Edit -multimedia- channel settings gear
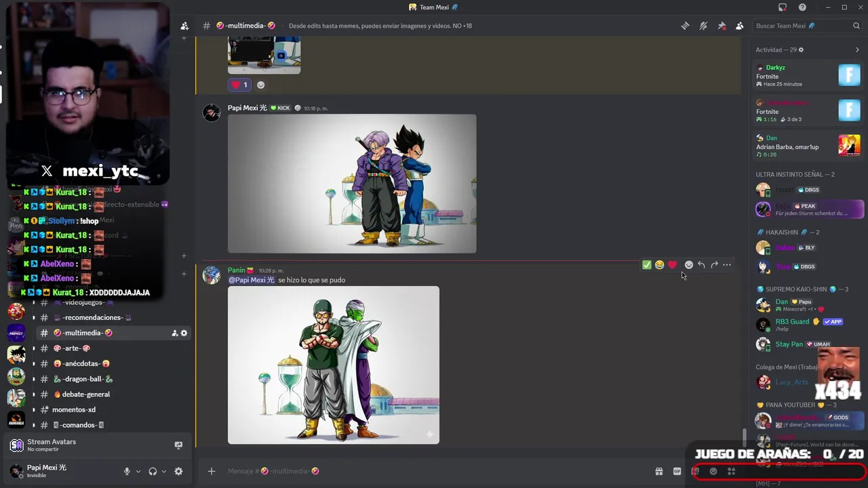 (x=184, y=333)
